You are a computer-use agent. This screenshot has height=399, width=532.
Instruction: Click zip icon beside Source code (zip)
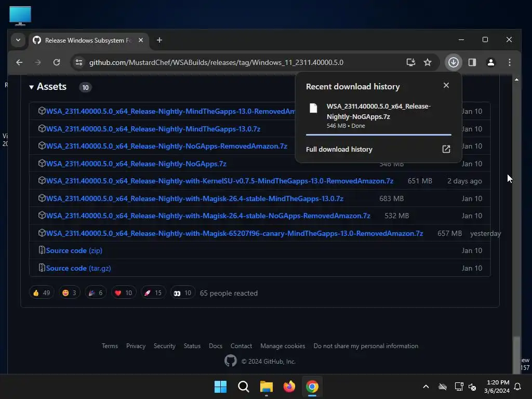42,250
